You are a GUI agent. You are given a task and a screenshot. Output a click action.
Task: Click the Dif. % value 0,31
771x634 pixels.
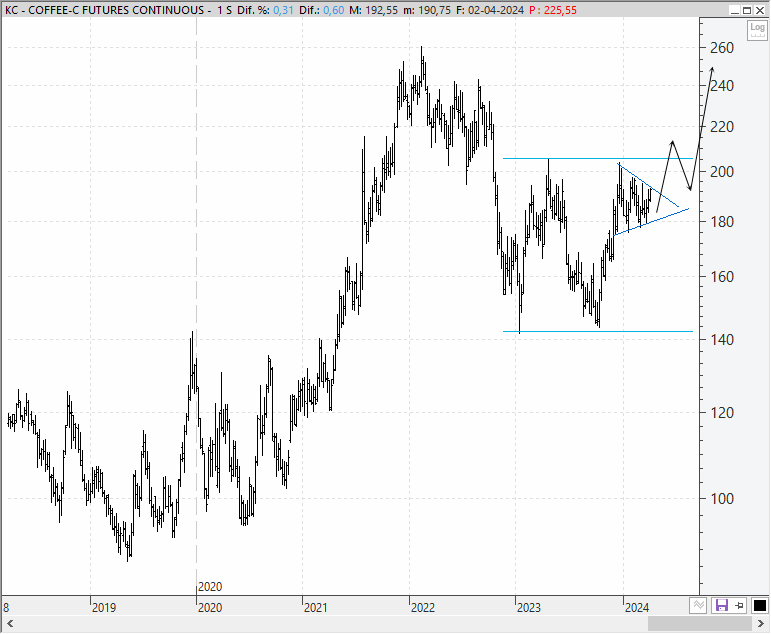tap(283, 10)
